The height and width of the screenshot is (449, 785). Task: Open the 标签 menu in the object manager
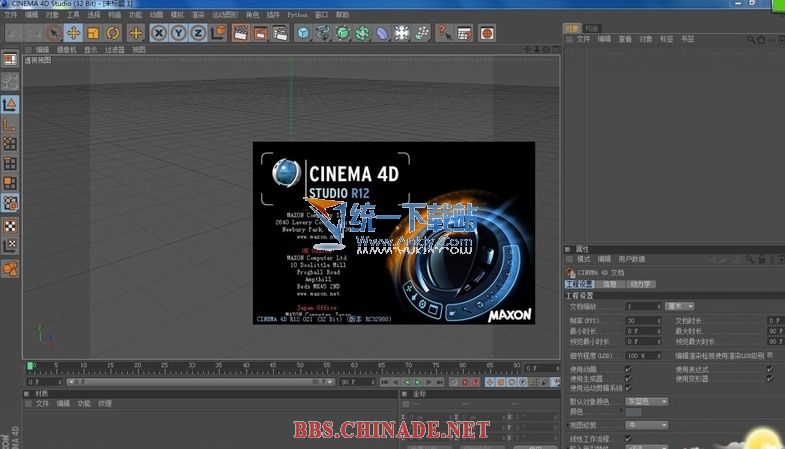click(x=666, y=39)
